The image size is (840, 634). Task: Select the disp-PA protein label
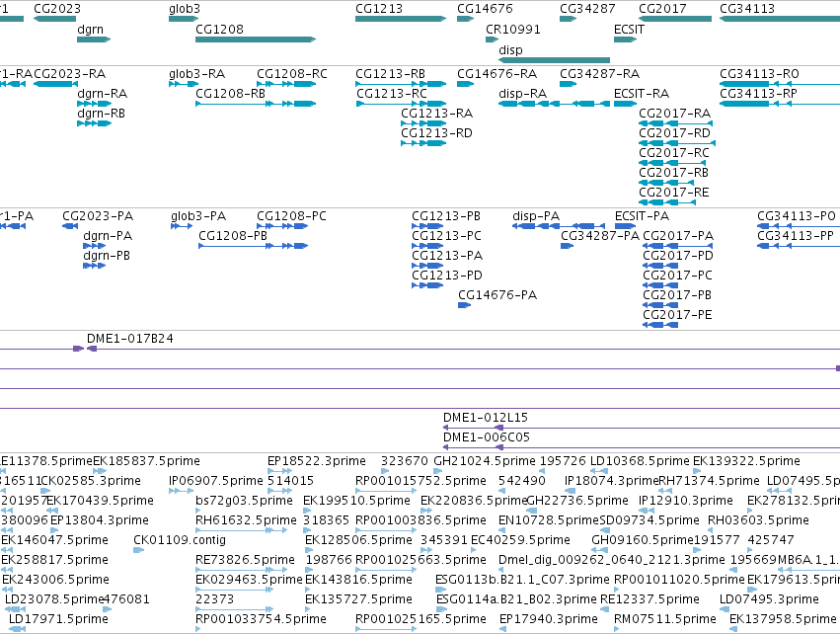click(536, 216)
